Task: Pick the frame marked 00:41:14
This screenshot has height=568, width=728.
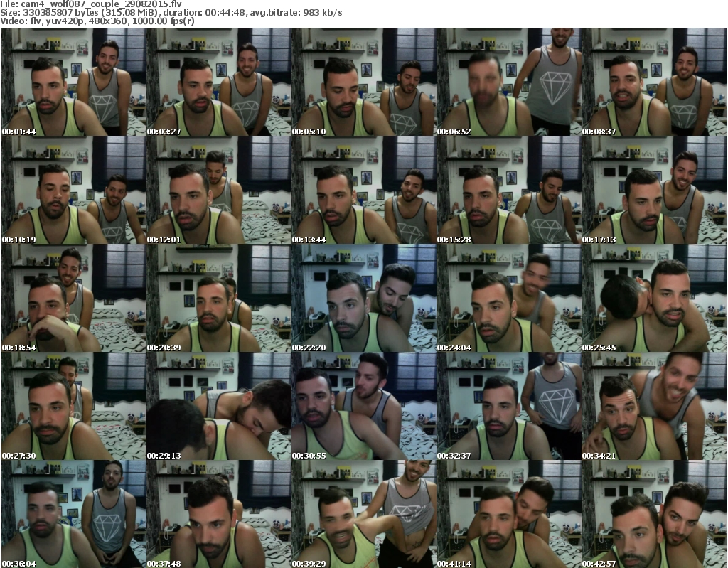Action: pos(508,514)
